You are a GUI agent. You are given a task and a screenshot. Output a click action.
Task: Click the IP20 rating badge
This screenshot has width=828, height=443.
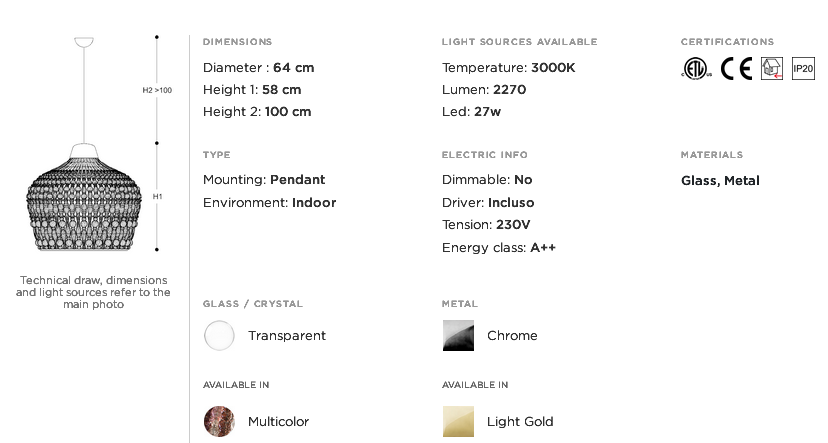tap(803, 68)
